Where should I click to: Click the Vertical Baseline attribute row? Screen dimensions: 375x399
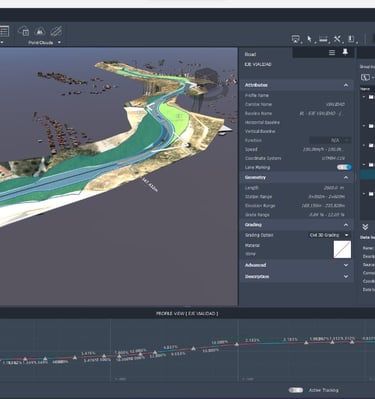[296, 131]
